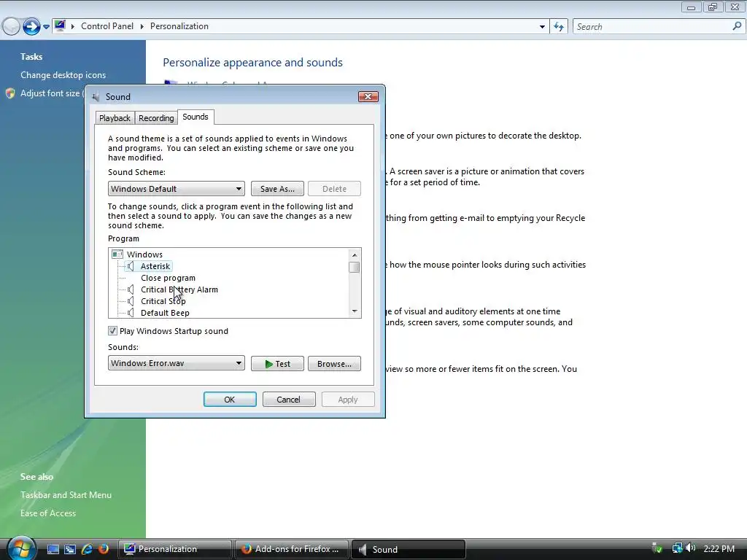Select the Critical Stop event
The image size is (747, 560).
pyautogui.click(x=163, y=301)
